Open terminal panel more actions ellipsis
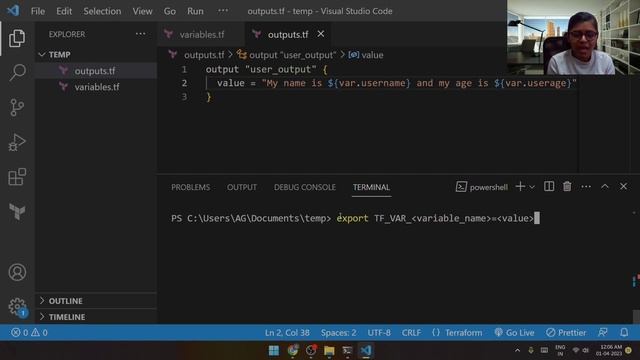 (x=586, y=187)
